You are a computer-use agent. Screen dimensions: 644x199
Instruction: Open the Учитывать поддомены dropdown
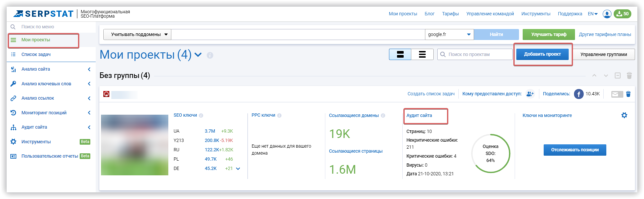coord(137,34)
